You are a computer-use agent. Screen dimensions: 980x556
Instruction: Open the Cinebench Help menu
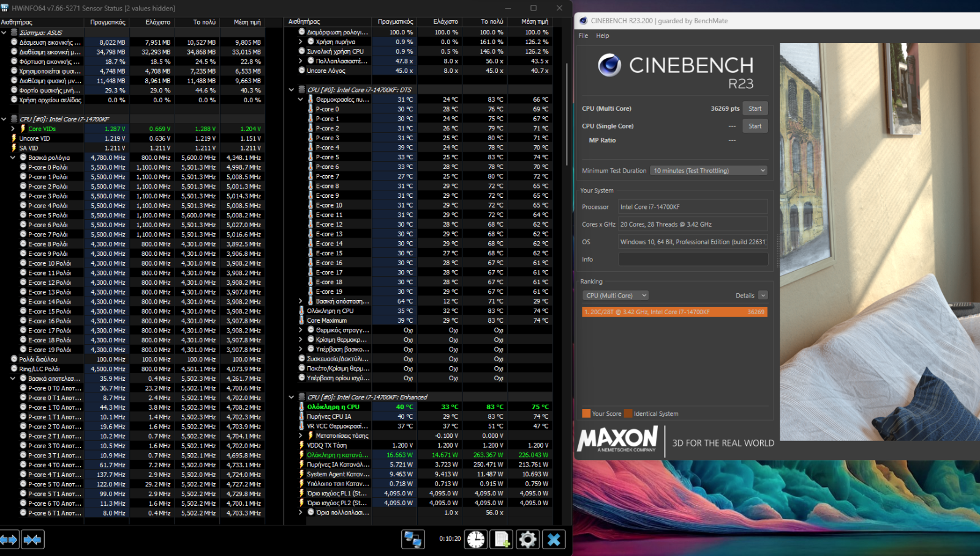(x=603, y=36)
